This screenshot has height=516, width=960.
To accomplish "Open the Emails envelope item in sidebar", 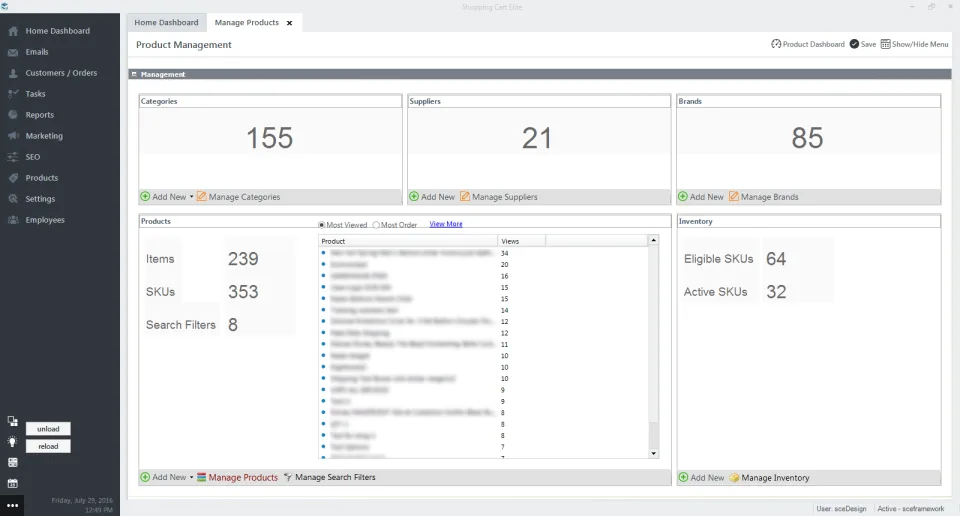I will (13, 52).
